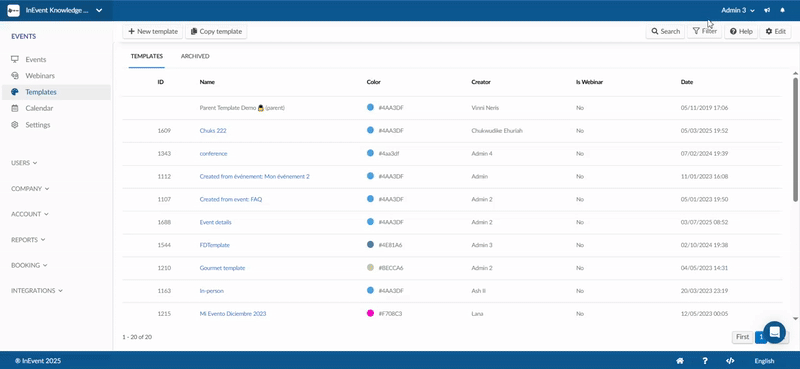Open the chat support bubble
Screen dimensions: 800x369
774,332
